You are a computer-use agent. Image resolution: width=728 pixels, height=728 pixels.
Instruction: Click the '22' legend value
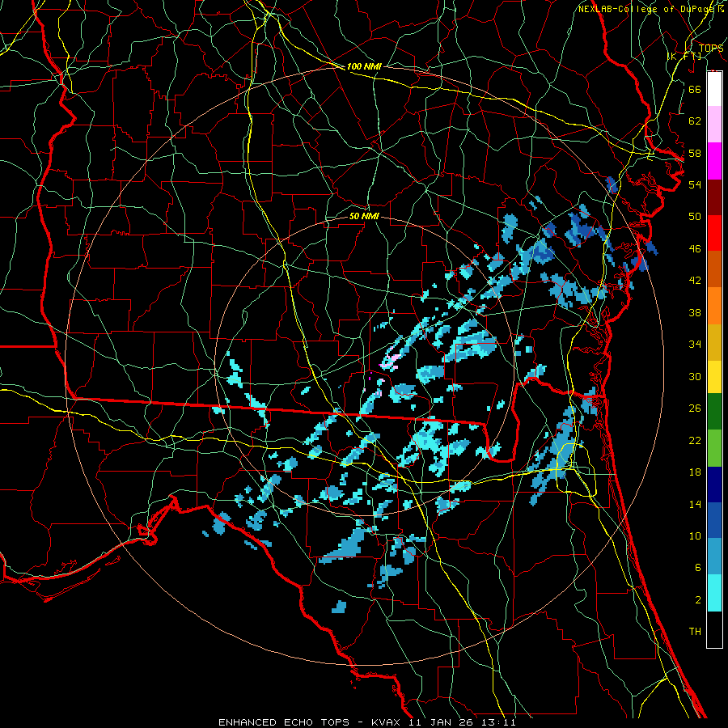[695, 441]
